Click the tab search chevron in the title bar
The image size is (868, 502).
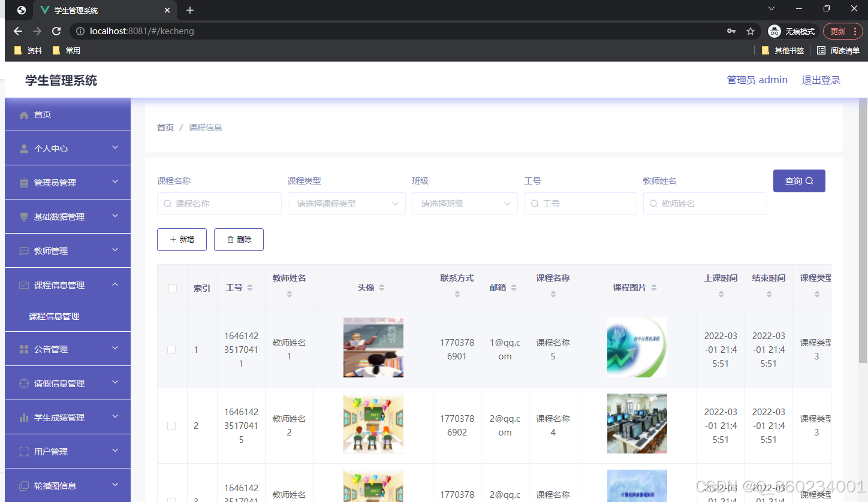click(x=771, y=8)
